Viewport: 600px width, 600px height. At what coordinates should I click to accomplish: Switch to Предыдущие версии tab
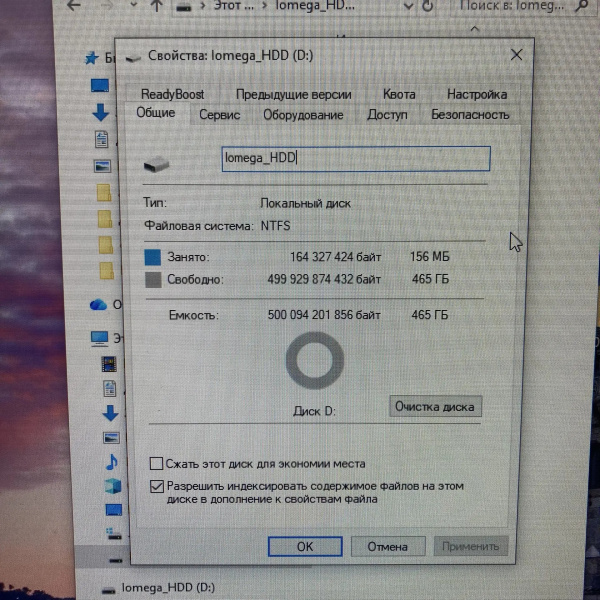click(293, 94)
